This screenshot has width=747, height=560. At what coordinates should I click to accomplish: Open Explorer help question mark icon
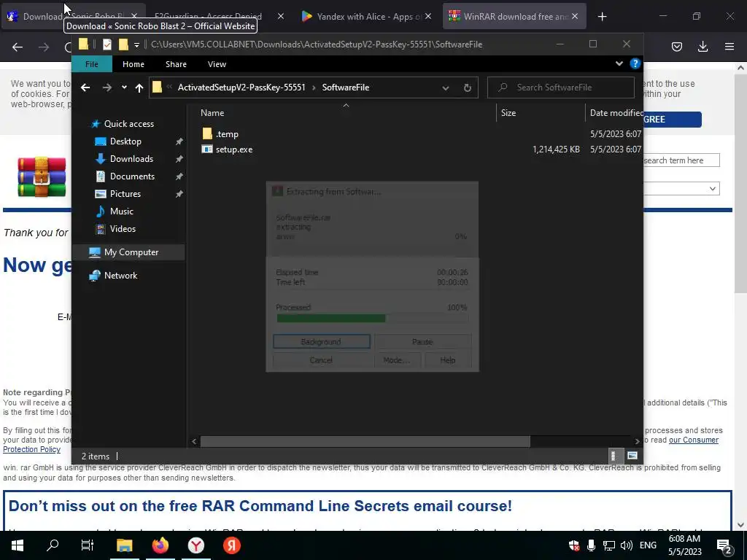635,63
